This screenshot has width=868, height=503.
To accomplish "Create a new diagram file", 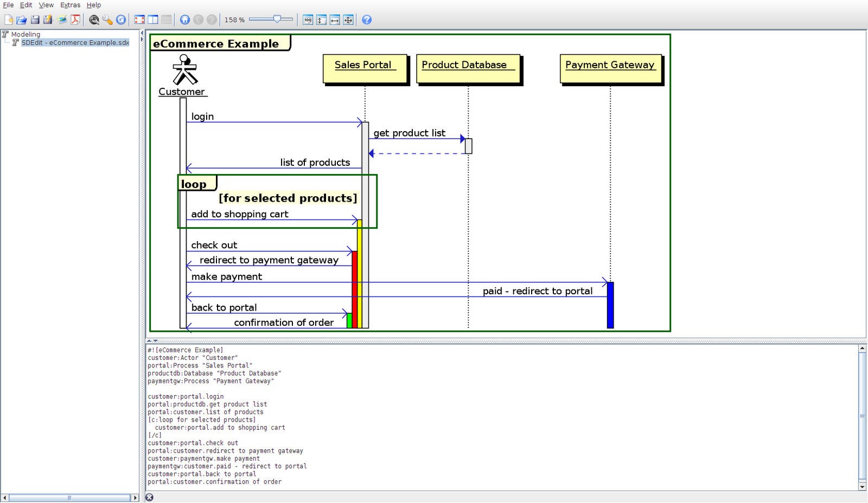I will point(9,20).
